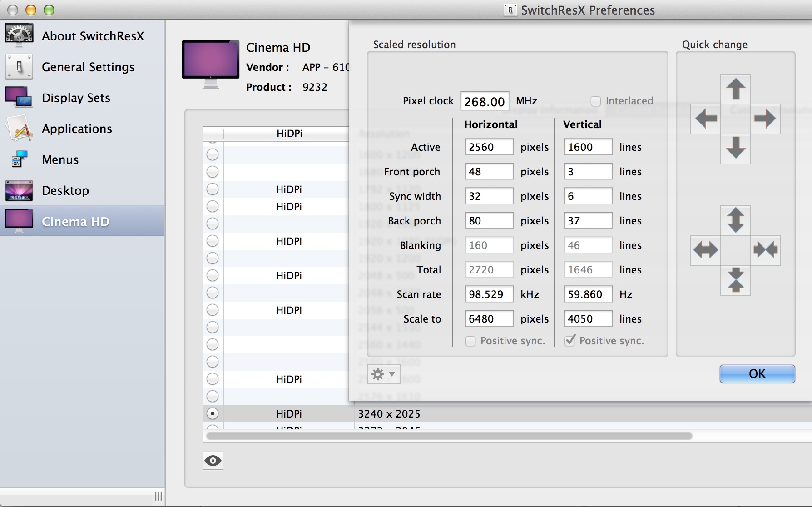Click OK to confirm scaled resolution
This screenshot has width=812, height=507.
pyautogui.click(x=757, y=373)
